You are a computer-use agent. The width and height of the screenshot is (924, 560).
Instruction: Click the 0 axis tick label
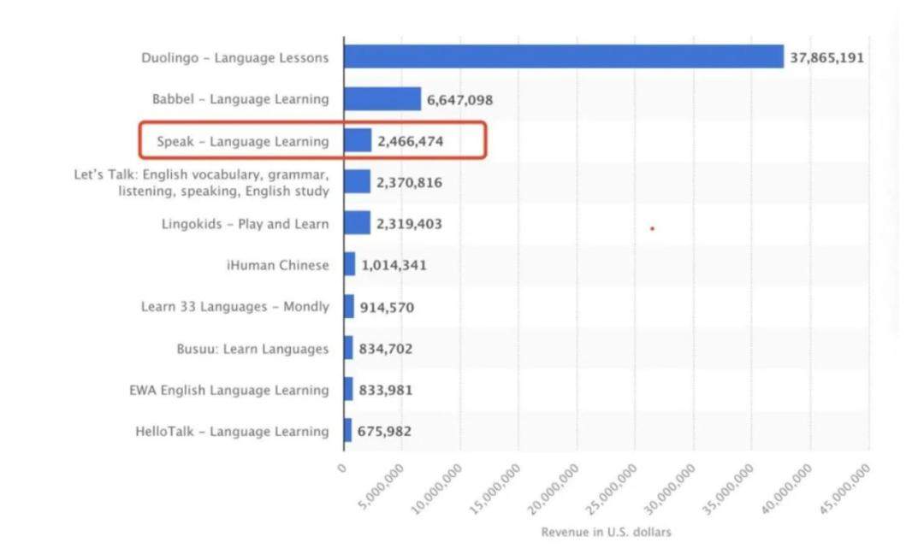(x=341, y=469)
